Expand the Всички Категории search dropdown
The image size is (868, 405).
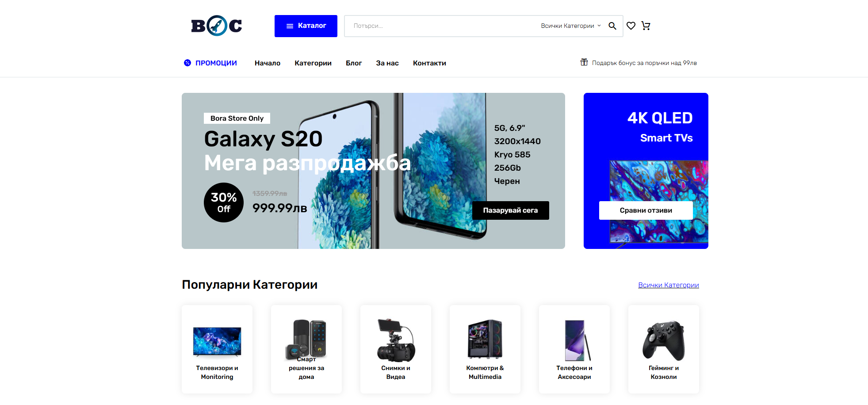pyautogui.click(x=570, y=26)
